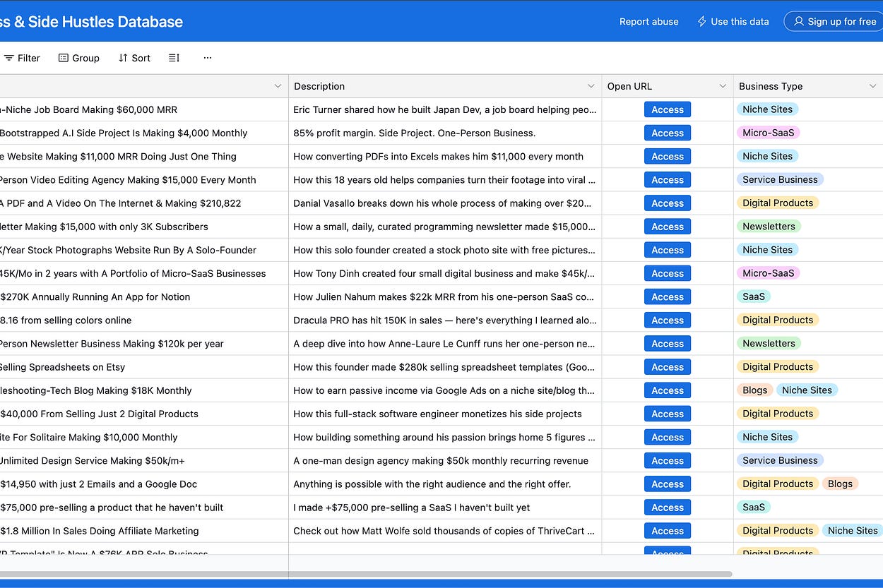Click SaaS tag in Julien Nahum row

[753, 296]
